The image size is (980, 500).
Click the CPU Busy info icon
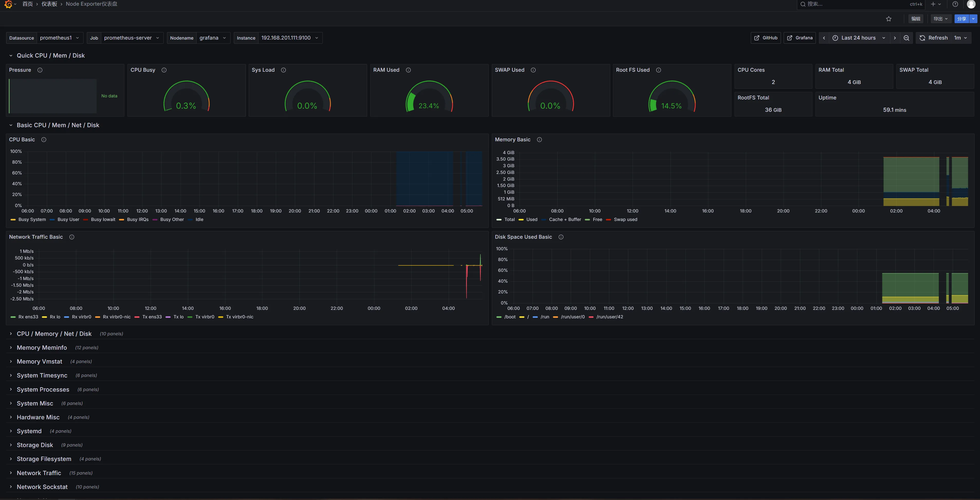click(164, 70)
